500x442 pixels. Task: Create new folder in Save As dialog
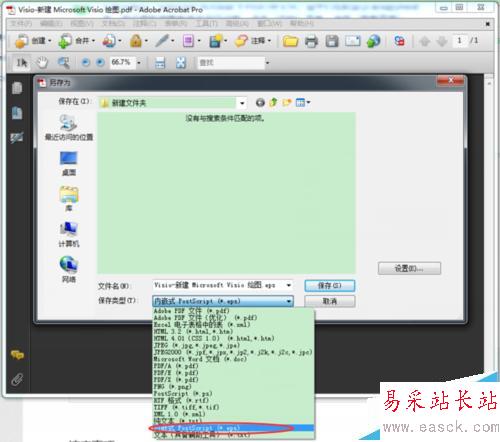(x=287, y=103)
